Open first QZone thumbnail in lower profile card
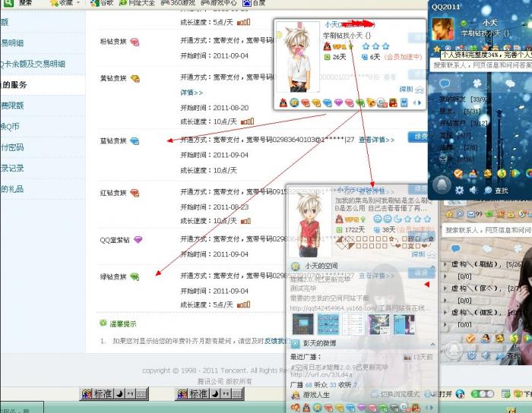Viewport: 532px width, 413px height. [x=303, y=324]
